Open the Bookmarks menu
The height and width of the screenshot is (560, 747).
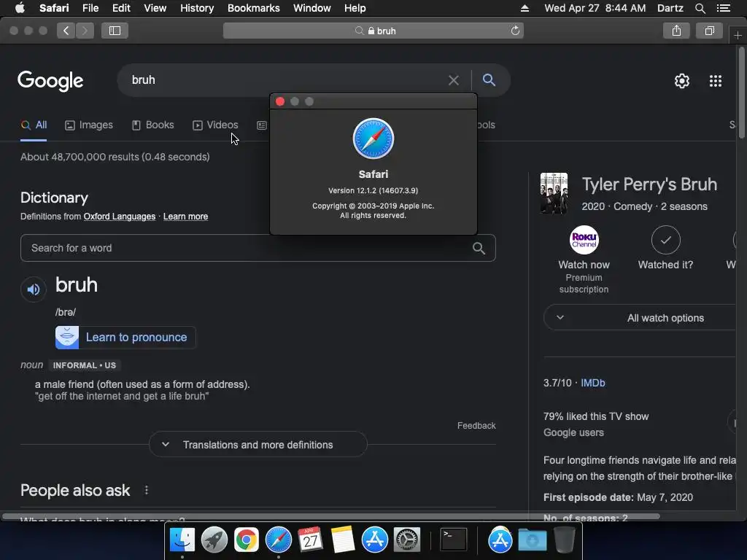tap(253, 8)
